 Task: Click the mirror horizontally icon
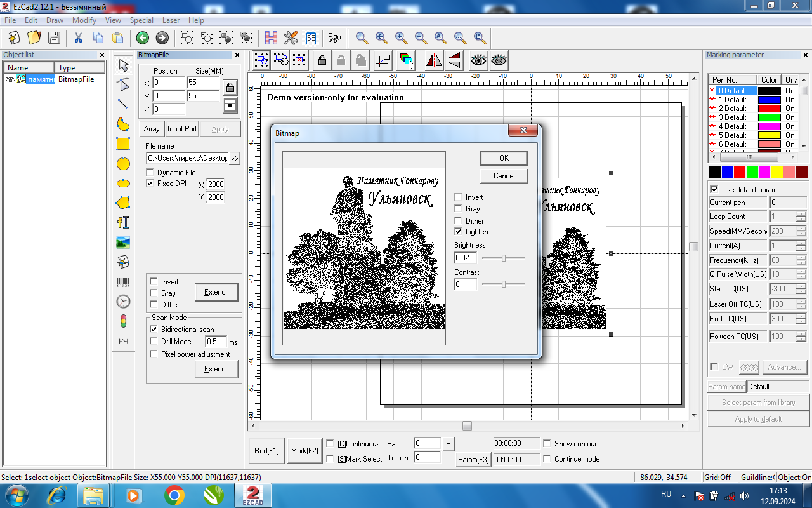(434, 60)
